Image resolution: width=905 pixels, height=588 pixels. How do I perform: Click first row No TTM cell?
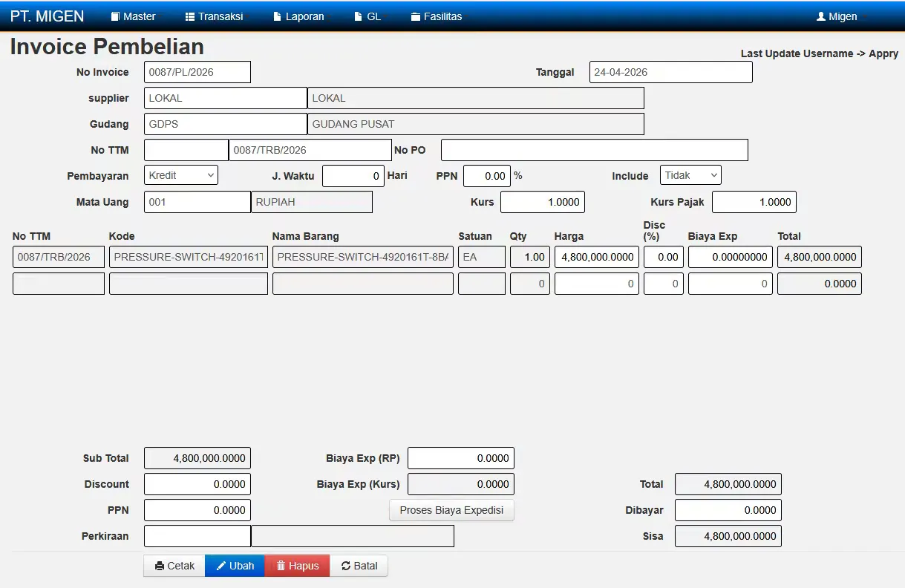(59, 257)
